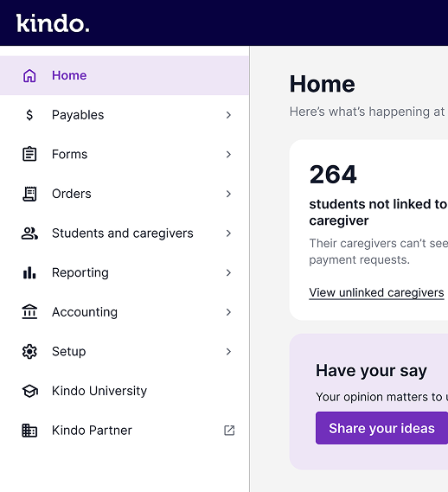
Task: Expand the Payables chevron
Action: click(228, 115)
